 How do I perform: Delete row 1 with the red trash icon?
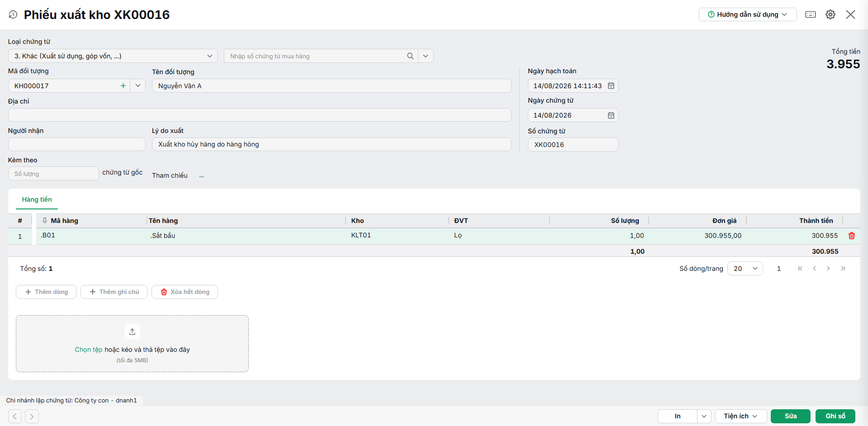(x=852, y=236)
